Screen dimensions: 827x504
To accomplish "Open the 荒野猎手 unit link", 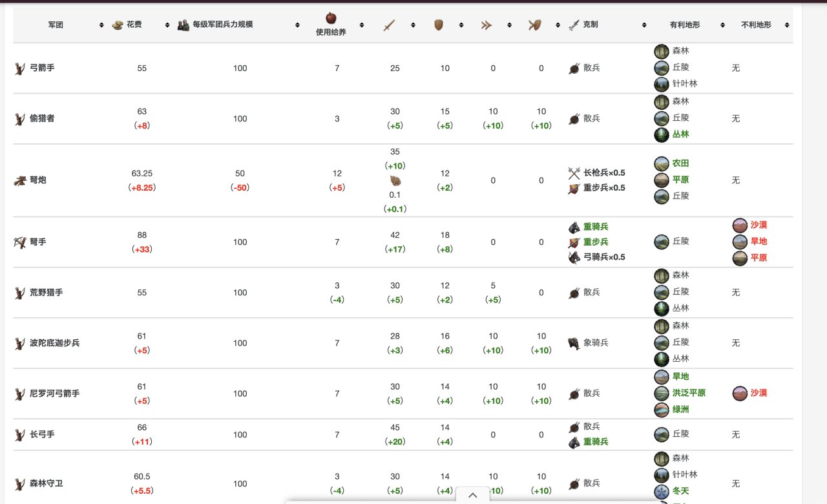I will pyautogui.click(x=47, y=293).
